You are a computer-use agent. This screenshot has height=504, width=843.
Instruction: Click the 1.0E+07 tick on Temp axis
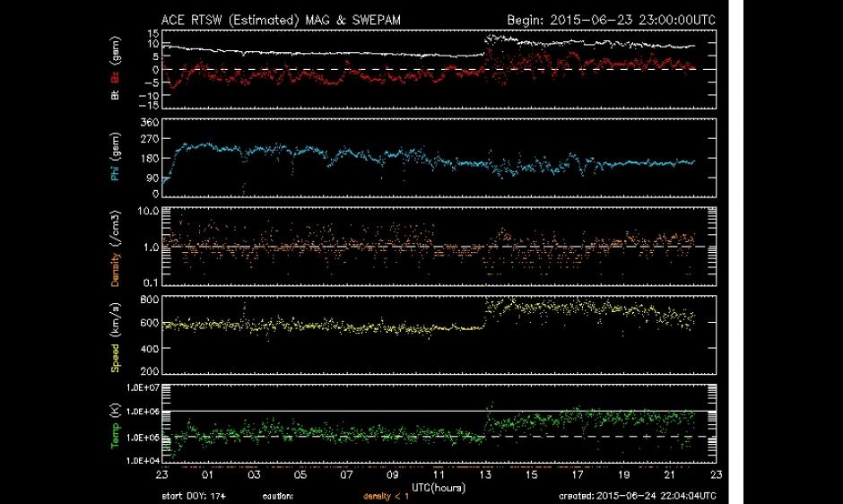[x=140, y=387]
